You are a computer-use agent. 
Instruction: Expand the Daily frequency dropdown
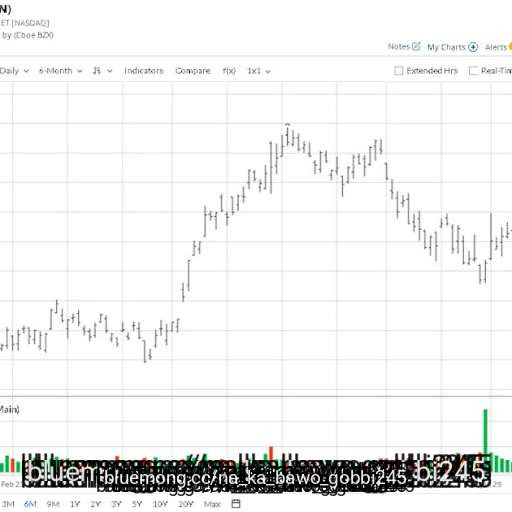point(14,71)
